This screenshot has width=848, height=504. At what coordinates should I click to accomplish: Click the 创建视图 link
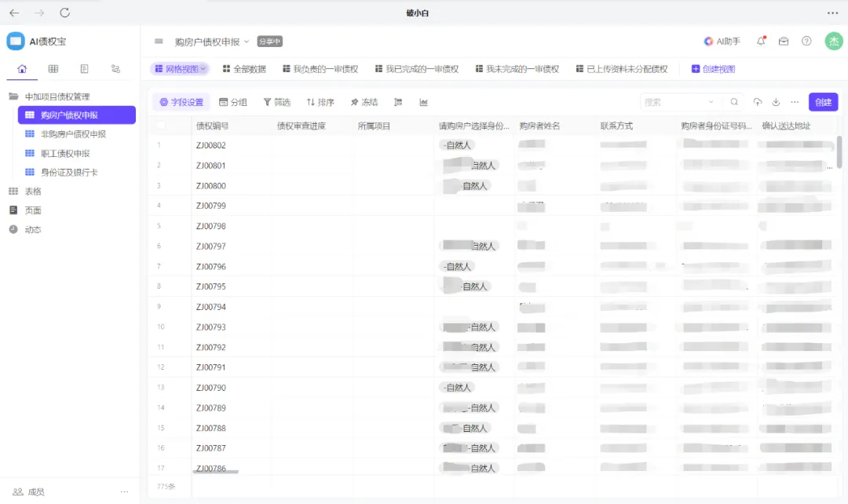(x=713, y=69)
